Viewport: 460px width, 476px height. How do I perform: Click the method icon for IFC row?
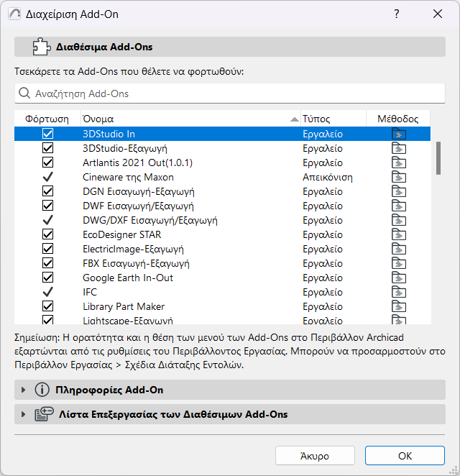(x=399, y=292)
